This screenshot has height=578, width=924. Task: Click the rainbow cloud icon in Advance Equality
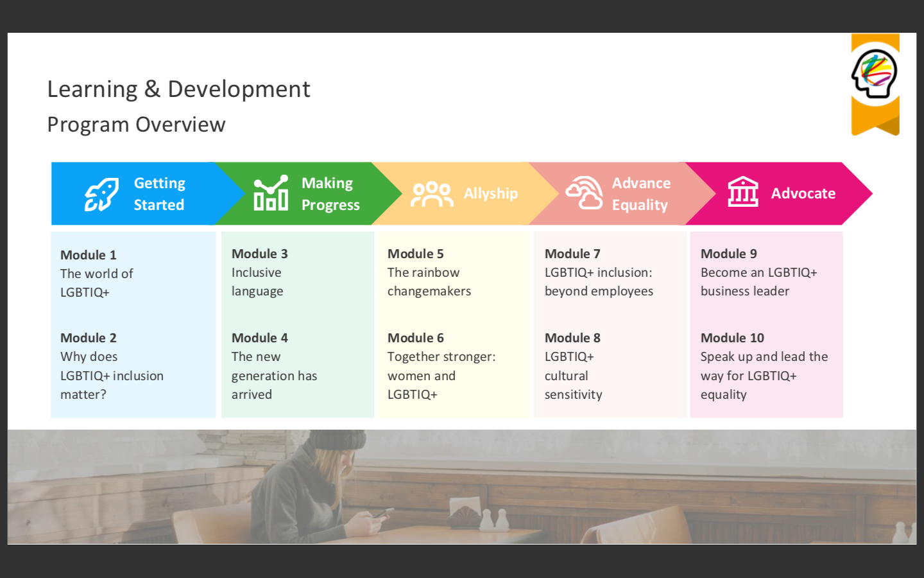click(x=584, y=193)
